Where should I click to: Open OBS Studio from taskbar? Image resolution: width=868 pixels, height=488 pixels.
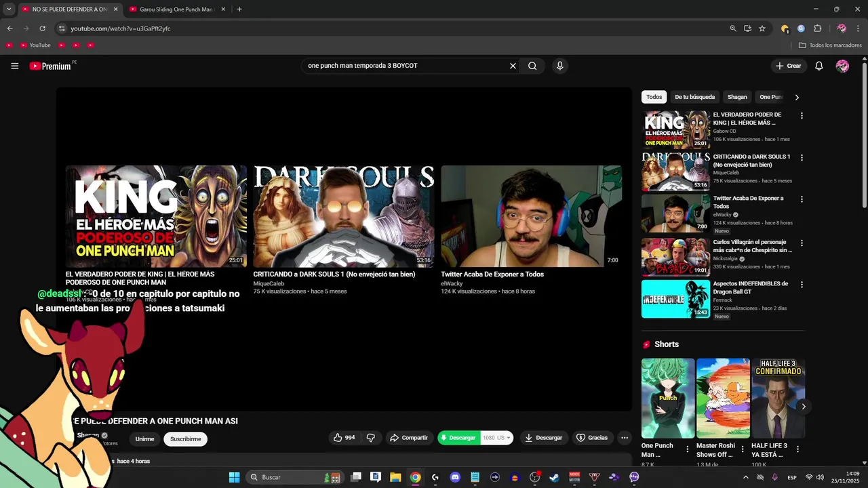click(x=534, y=477)
